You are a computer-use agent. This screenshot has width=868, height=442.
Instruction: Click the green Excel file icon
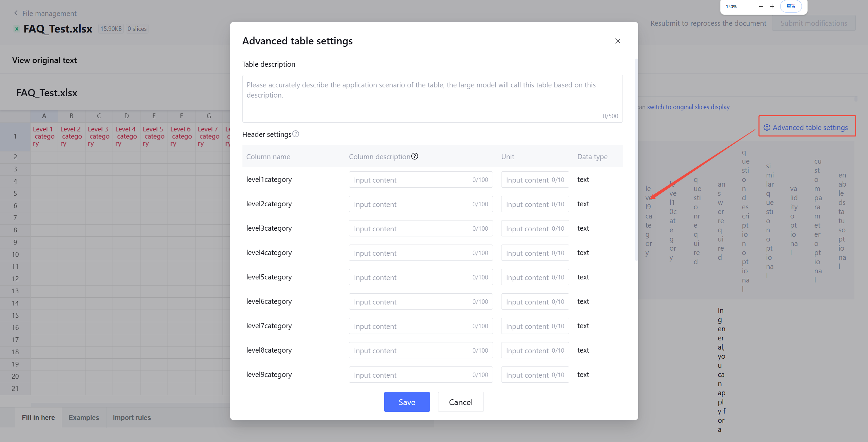(17, 29)
